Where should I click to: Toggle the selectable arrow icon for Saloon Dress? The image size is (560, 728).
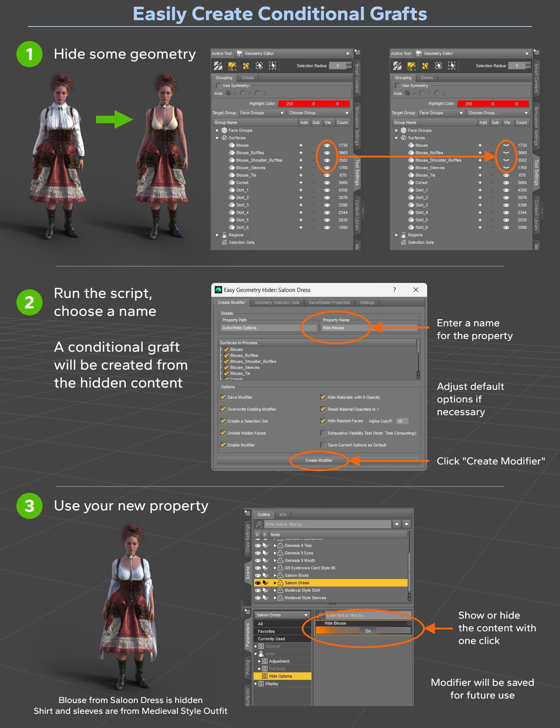266,583
